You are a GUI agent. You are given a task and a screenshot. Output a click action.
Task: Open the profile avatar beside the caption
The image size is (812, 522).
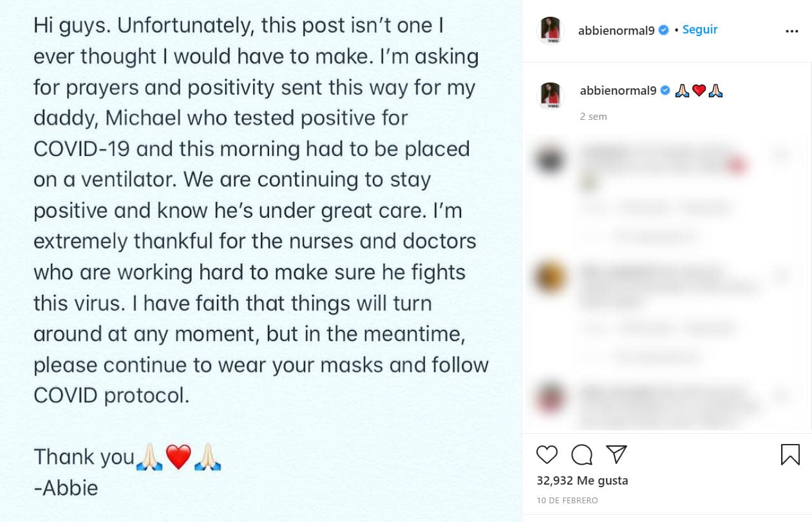click(x=551, y=96)
